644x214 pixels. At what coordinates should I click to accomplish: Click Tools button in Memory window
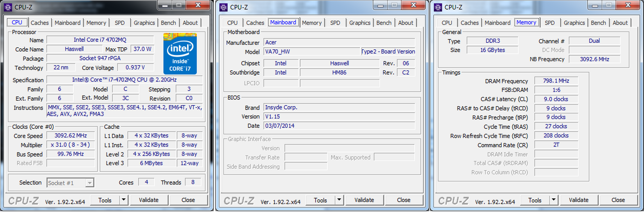point(535,200)
